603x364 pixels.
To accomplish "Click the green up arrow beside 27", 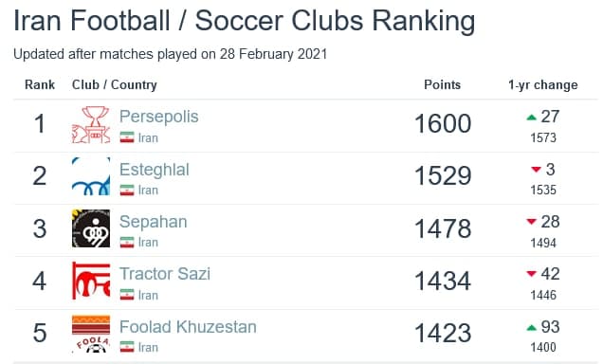I will 532,118.
